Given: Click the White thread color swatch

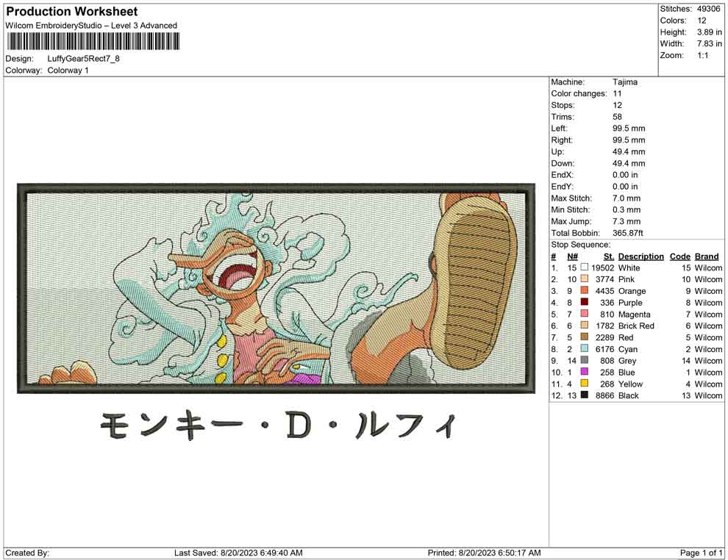Looking at the screenshot, I should pyautogui.click(x=584, y=268).
